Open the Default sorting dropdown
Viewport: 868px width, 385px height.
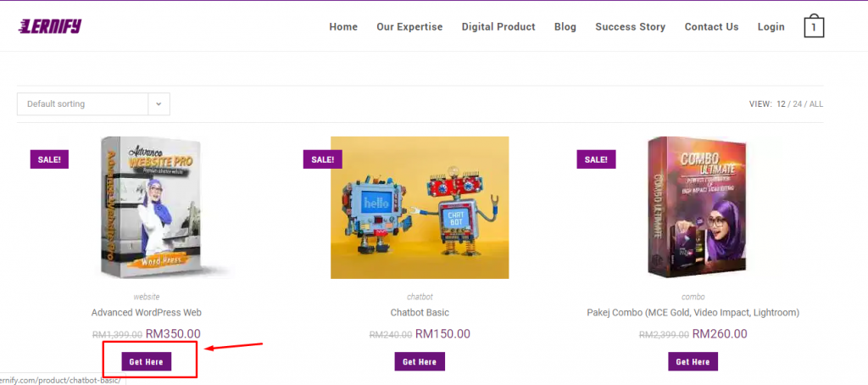(83, 104)
